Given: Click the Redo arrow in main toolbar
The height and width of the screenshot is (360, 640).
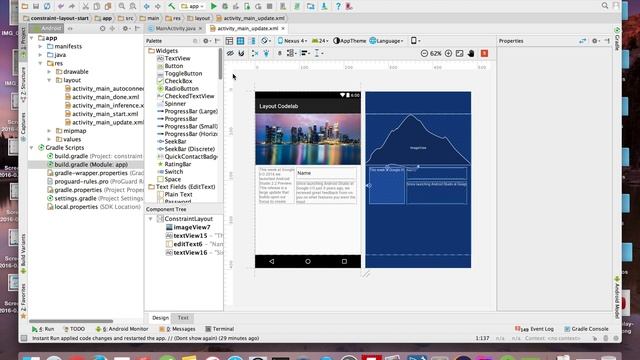Looking at the screenshot, I should 72,6.
